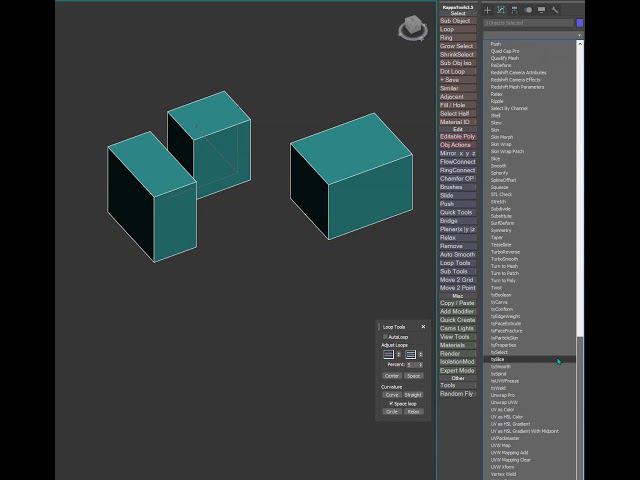Viewport: 640px width, 480px height.
Task: Click the Ring button in KeyperTools
Action: click(458, 38)
